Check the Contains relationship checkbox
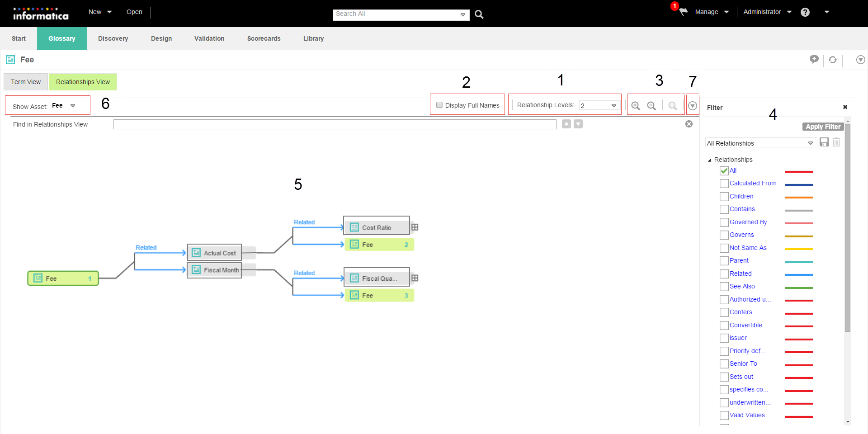The image size is (868, 434). click(724, 209)
